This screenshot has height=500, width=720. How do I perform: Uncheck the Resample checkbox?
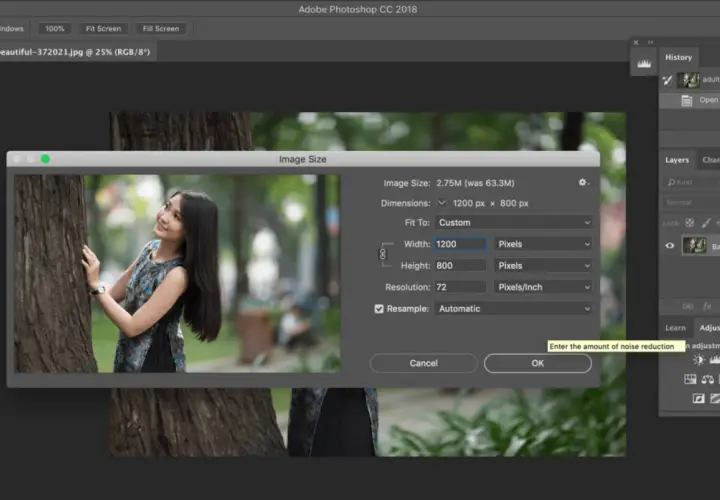379,309
